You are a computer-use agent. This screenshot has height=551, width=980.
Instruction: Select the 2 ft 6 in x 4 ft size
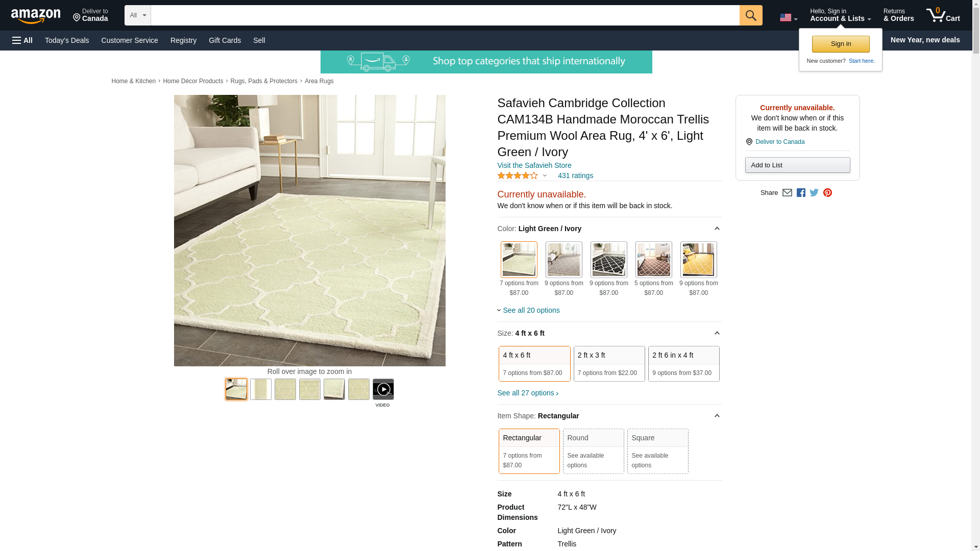point(683,364)
